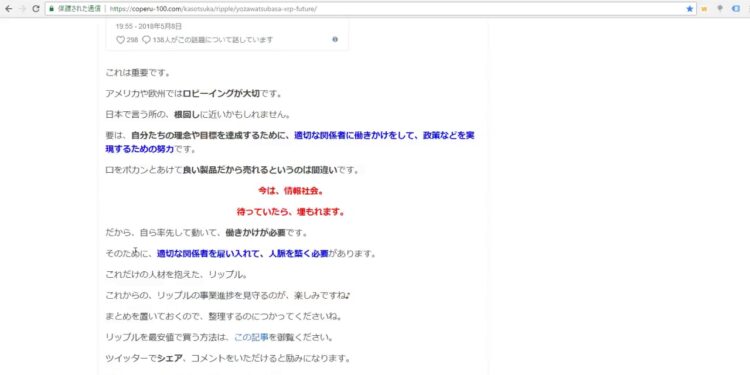The image size is (750, 375).
Task: Toggle the blue bookmark star
Action: 689,9
